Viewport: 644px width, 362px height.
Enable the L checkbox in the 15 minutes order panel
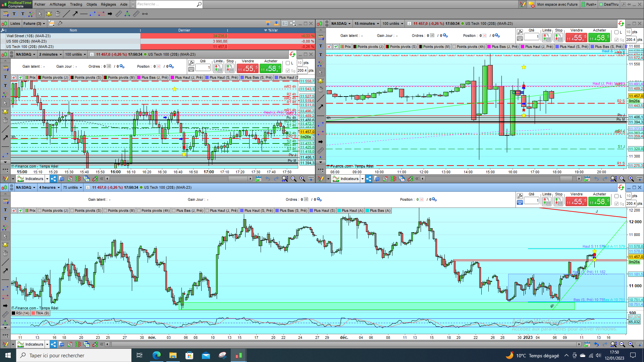pos(616,32)
